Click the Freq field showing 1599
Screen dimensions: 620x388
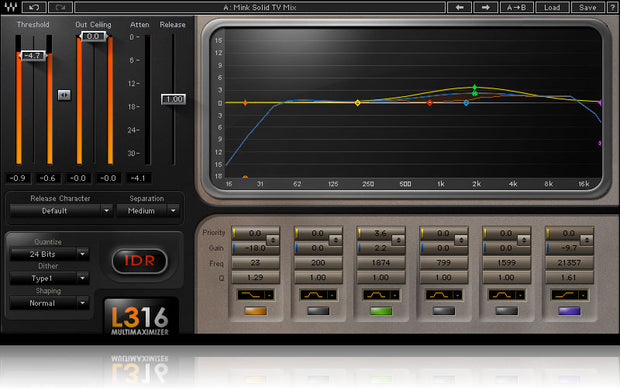506,263
